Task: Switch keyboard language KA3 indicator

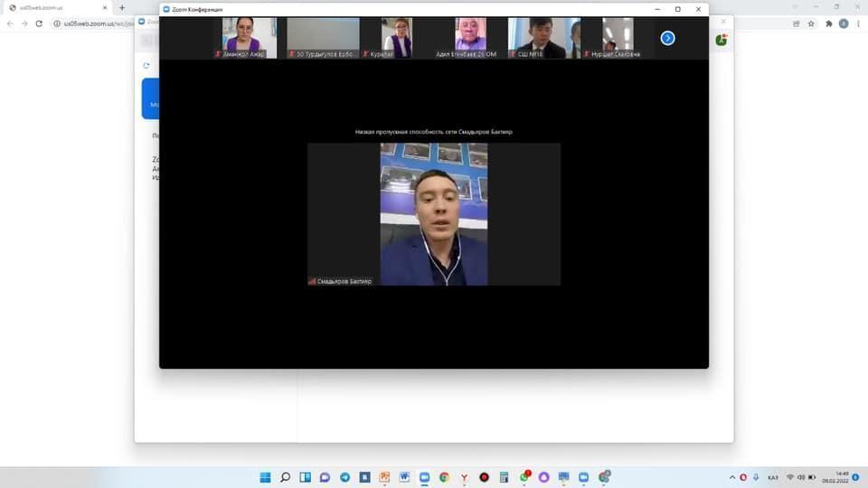Action: (772, 477)
